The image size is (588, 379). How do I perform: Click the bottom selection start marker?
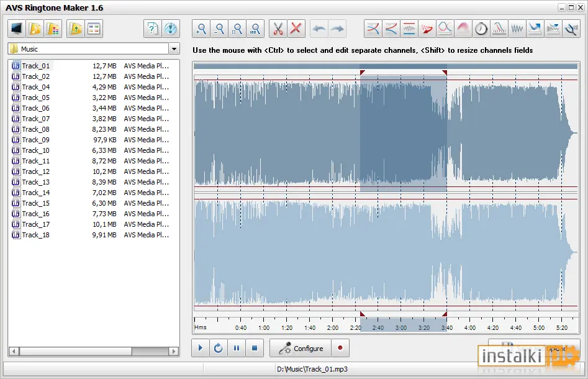click(362, 314)
